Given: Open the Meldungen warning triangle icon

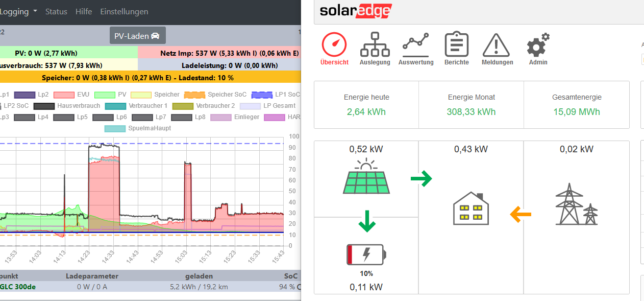Looking at the screenshot, I should pyautogui.click(x=497, y=45).
